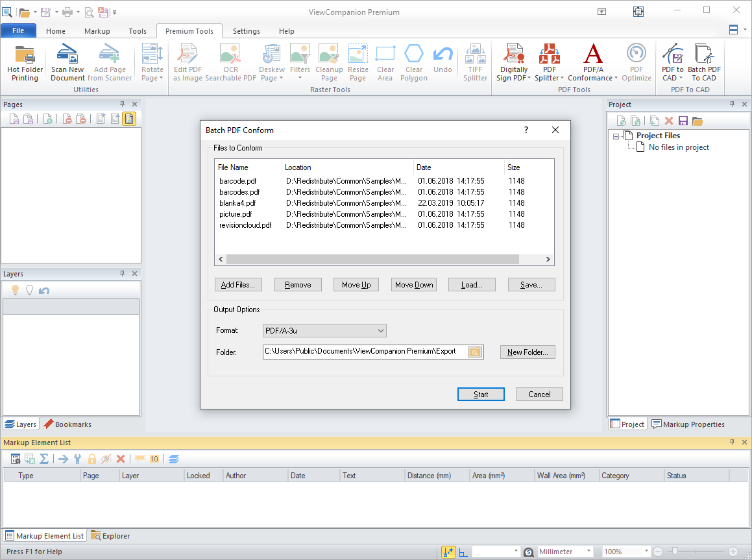
Task: Click the Resize Page tool
Action: click(x=358, y=62)
